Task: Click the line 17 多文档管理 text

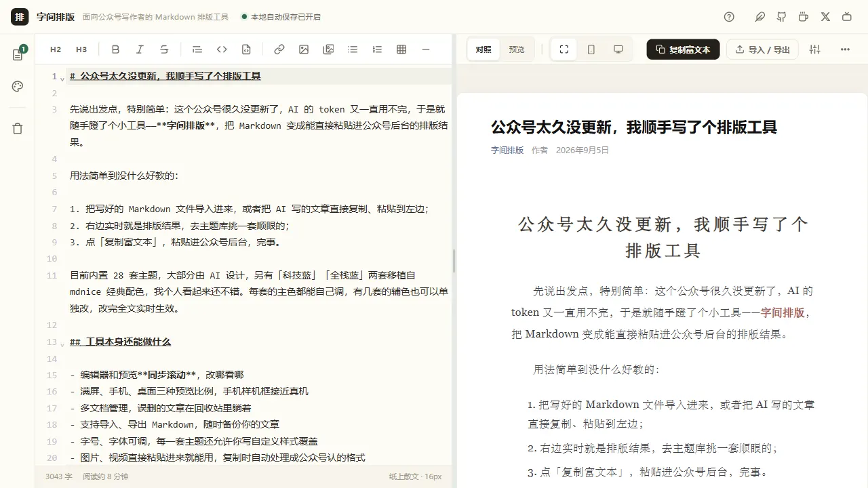Action: 161,408
